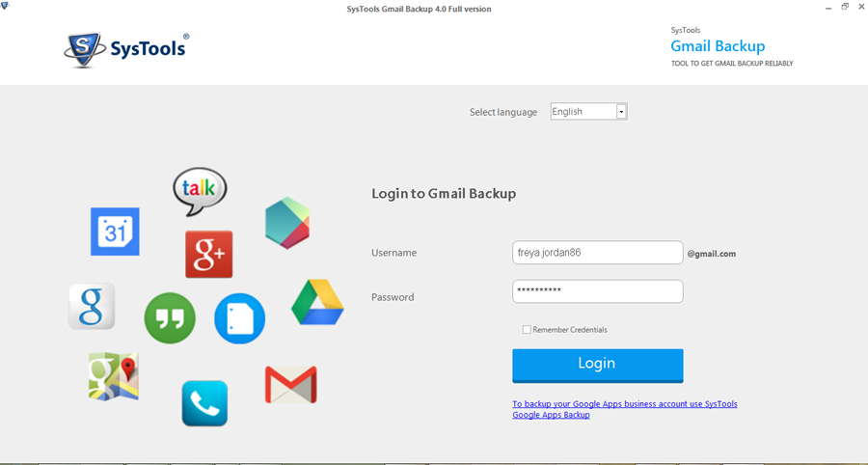Click the blue phone Google Voice icon

pos(204,403)
